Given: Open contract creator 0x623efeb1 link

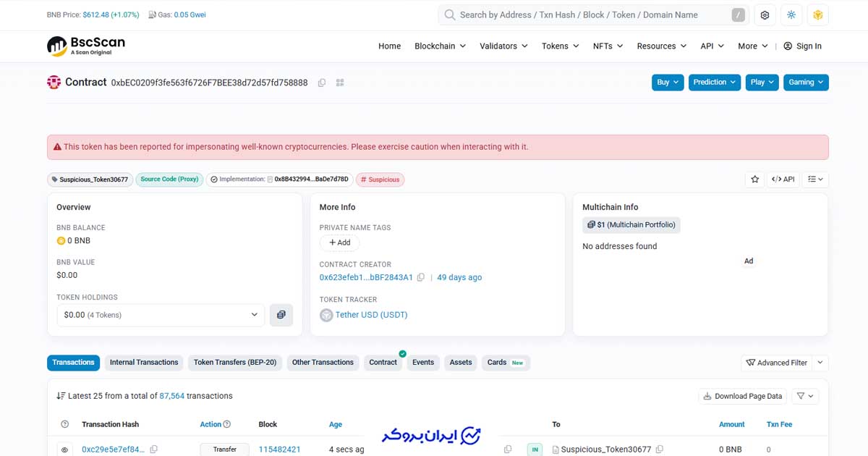Looking at the screenshot, I should click(366, 277).
